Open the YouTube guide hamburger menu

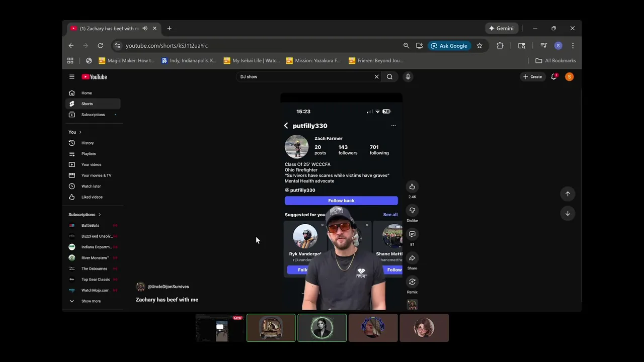pyautogui.click(x=72, y=77)
